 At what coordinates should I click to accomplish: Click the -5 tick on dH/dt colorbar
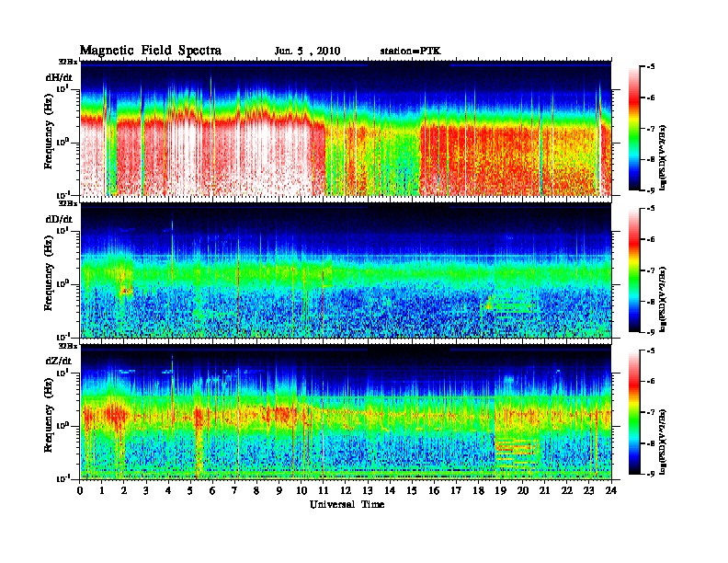tap(650, 67)
